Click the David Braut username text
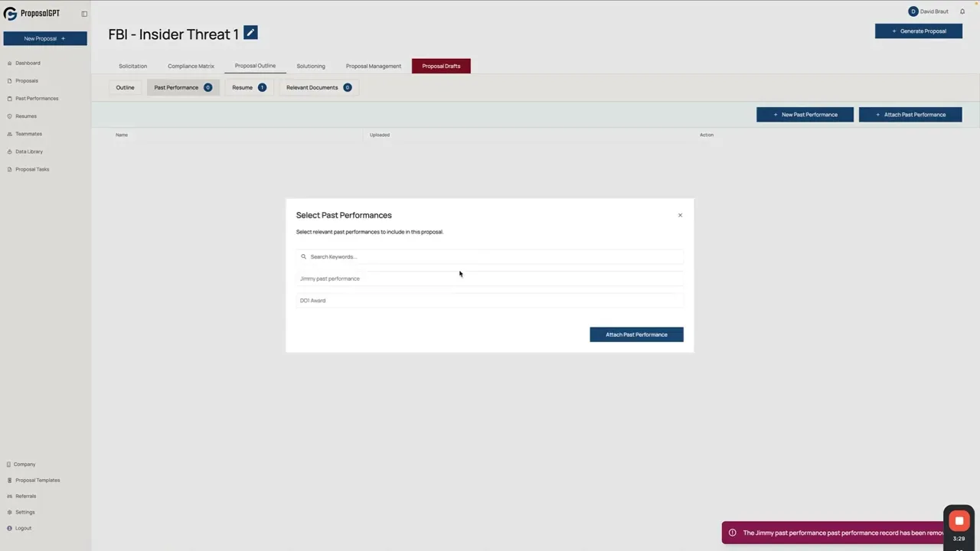 (934, 11)
